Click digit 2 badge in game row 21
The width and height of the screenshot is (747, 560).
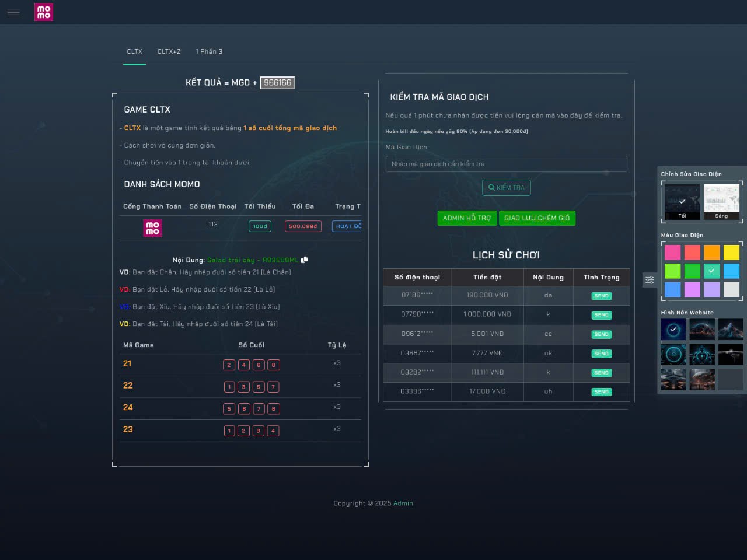[229, 365]
